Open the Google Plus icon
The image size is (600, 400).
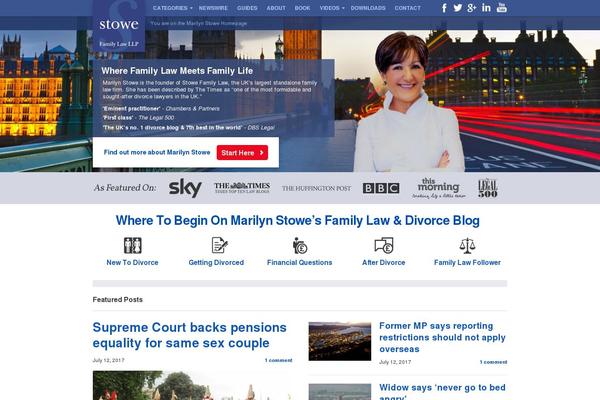[472, 8]
